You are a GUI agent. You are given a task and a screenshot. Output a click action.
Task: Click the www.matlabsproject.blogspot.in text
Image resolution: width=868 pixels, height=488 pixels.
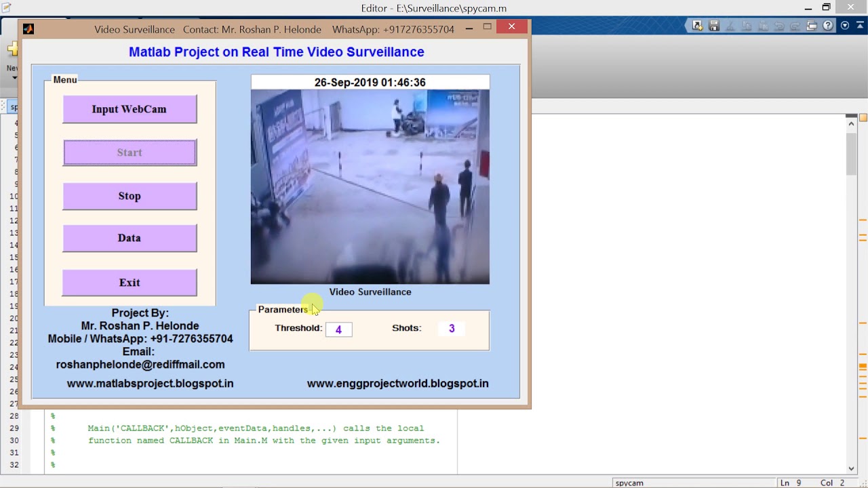pyautogui.click(x=150, y=384)
